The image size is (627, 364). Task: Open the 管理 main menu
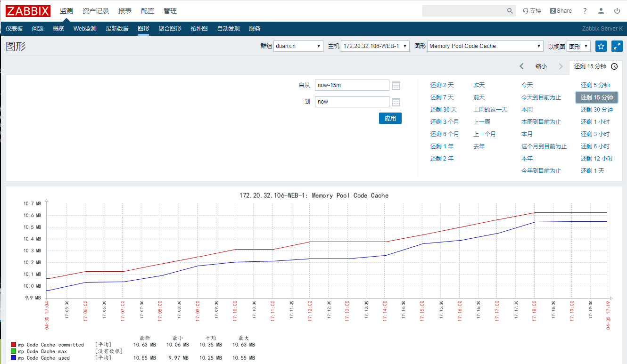coord(170,11)
